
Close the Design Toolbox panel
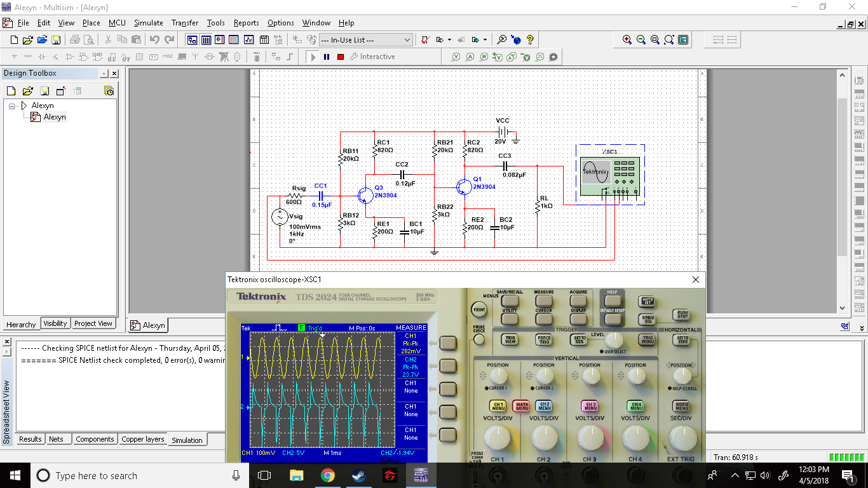tap(113, 74)
